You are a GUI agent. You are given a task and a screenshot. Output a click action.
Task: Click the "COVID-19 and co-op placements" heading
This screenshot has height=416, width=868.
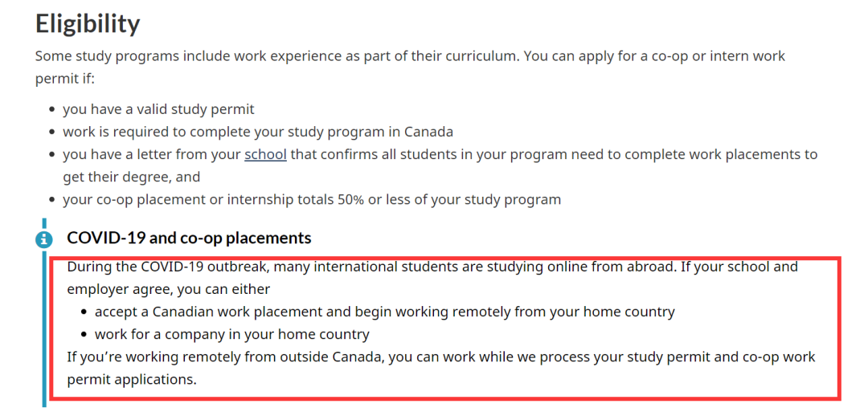click(x=189, y=238)
